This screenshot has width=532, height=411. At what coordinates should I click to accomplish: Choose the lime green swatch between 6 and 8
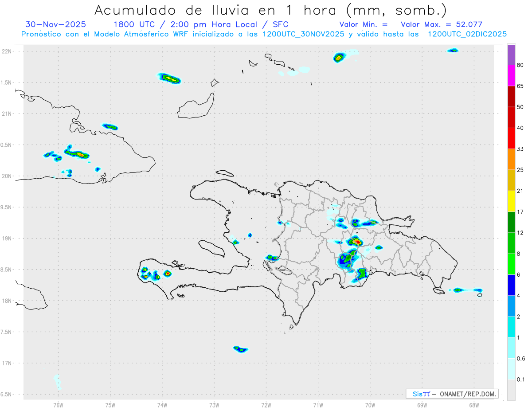[511, 263]
